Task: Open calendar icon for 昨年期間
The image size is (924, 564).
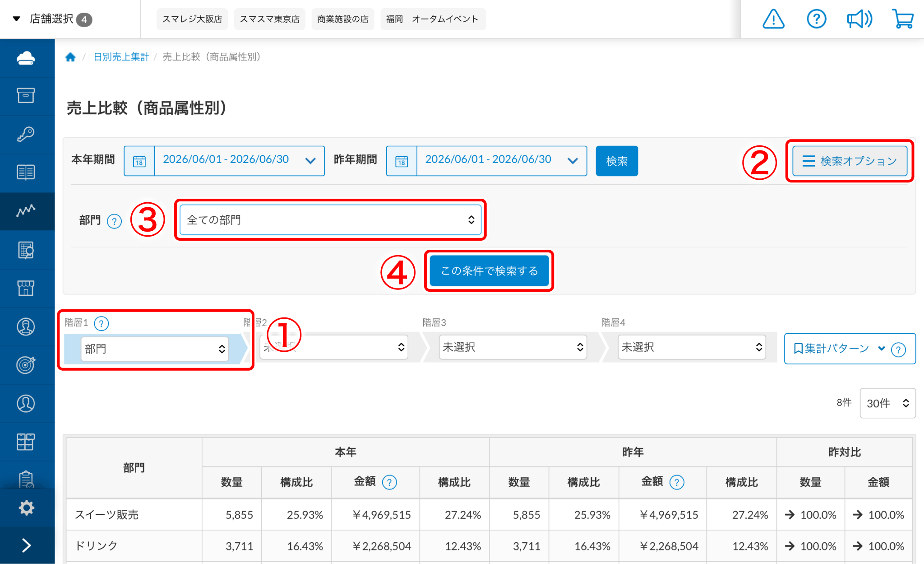Action: 402,161
